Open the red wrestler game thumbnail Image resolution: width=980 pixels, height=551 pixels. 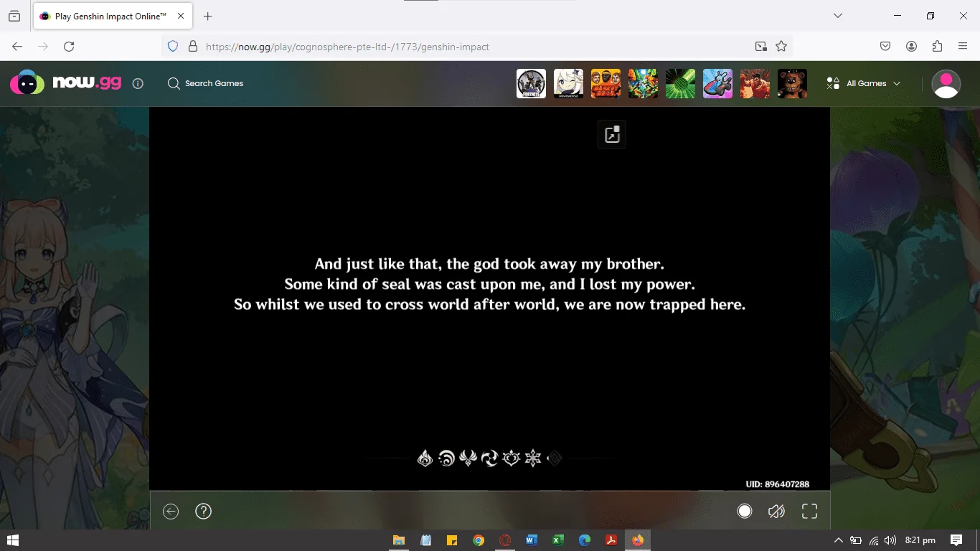pos(755,83)
